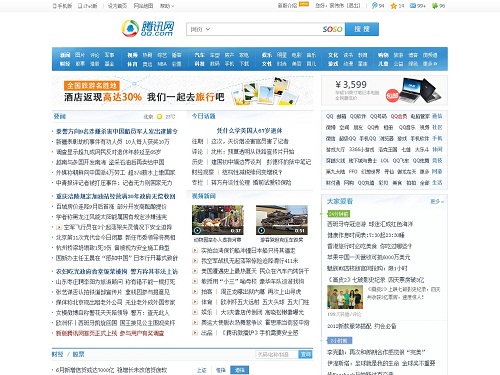Open the chat bubble notifications icon showing 94

click(x=375, y=6)
